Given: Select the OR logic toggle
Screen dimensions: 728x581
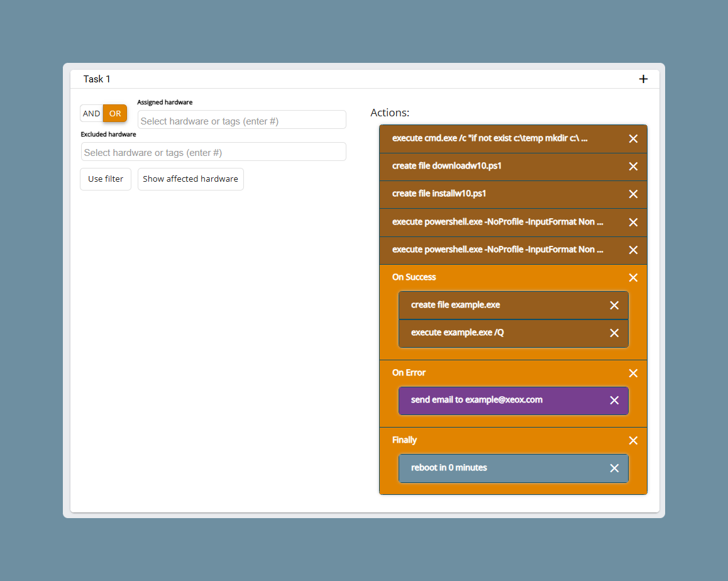Looking at the screenshot, I should coord(115,113).
